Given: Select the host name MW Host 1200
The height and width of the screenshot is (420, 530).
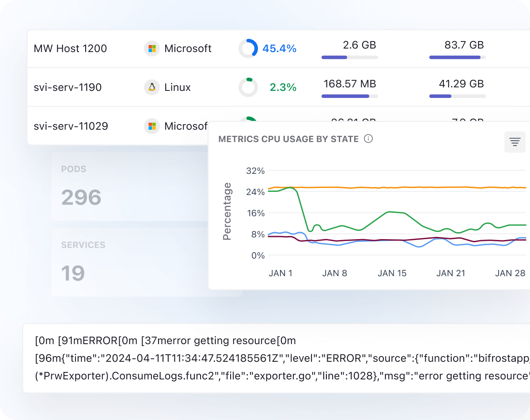Looking at the screenshot, I should [x=70, y=49].
